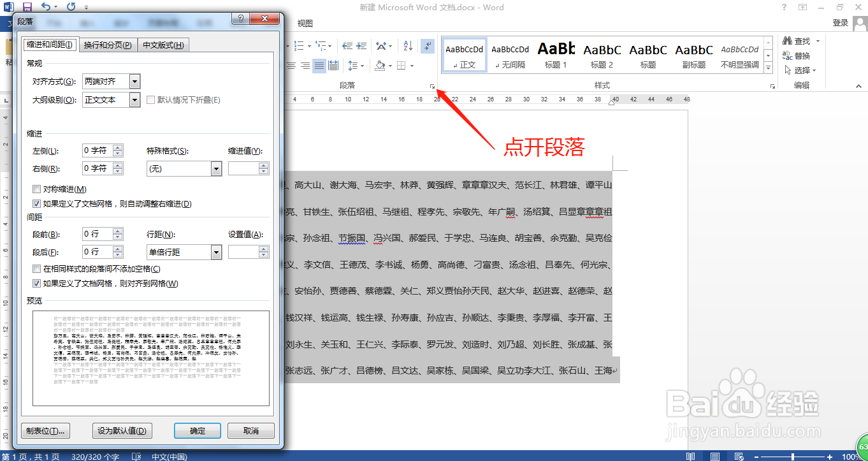Check the 对称缩进 checkbox
Viewport: 868px width, 461px height.
point(36,189)
